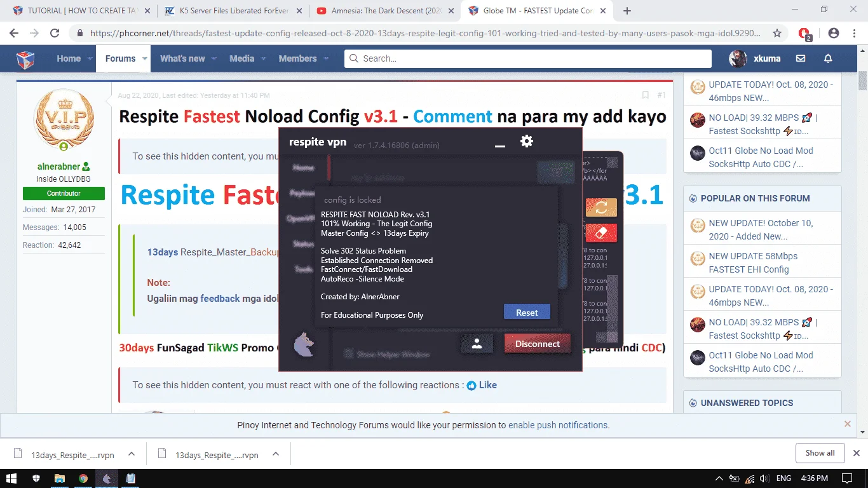Open the Chrome profile icon
The height and width of the screenshot is (488, 868).
[x=834, y=33]
